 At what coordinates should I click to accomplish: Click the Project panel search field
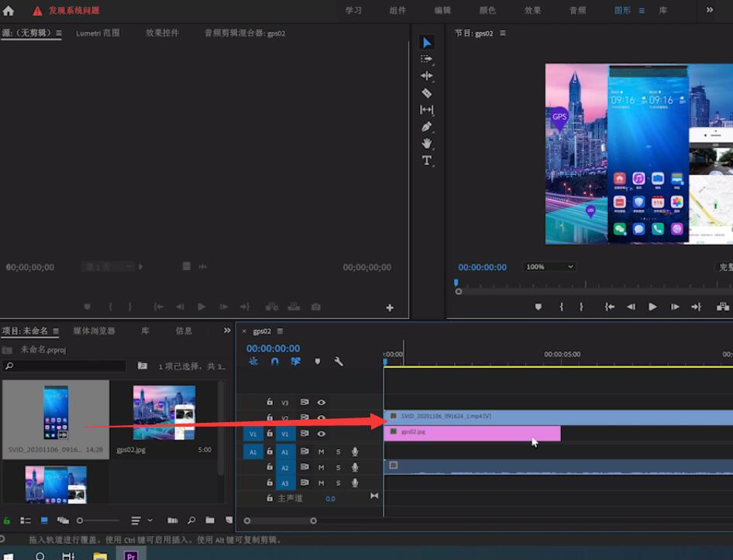[x=64, y=366]
